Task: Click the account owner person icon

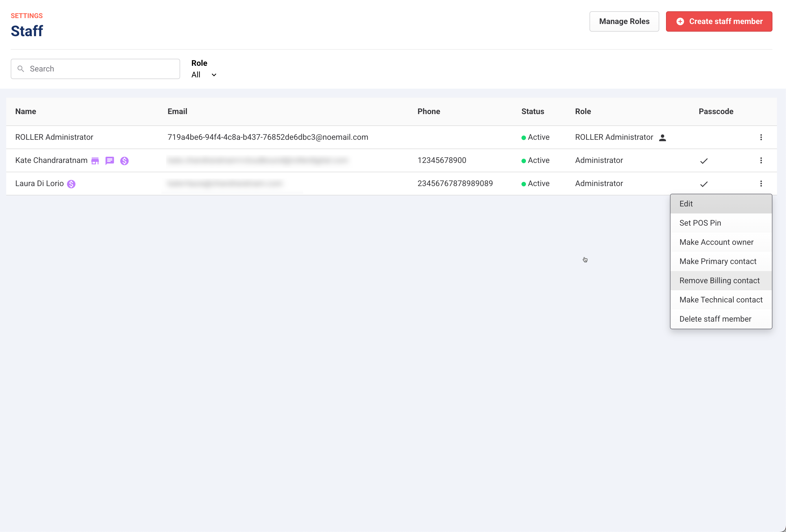Action: 663,138
